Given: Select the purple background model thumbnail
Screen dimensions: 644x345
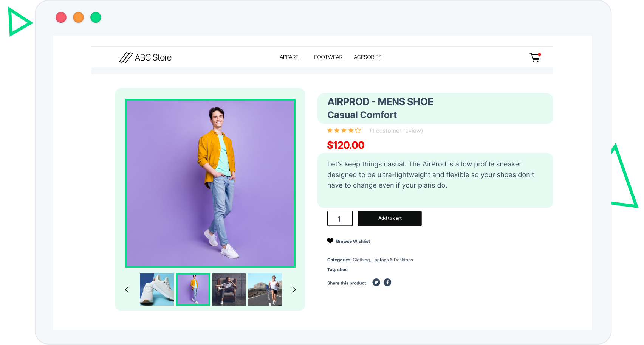Looking at the screenshot, I should click(193, 289).
